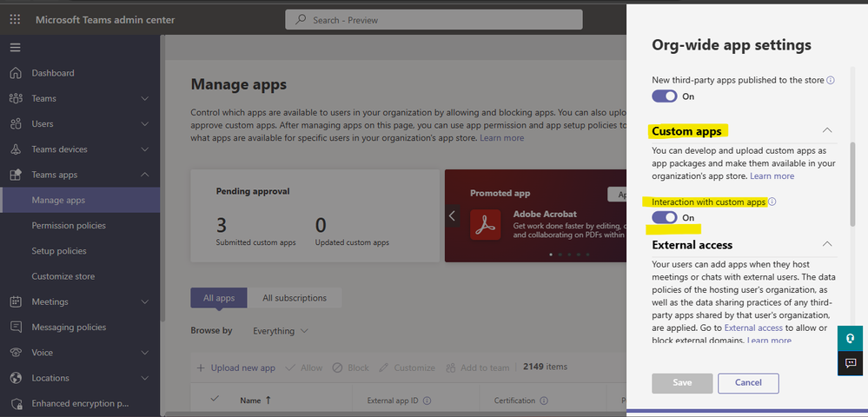The image size is (868, 417).
Task: Click the Users icon in sidebar
Action: 16,124
